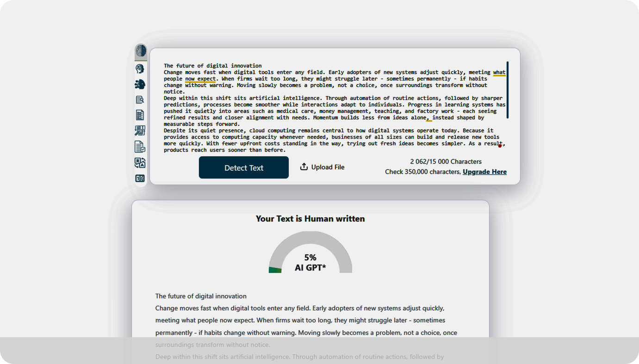Click the "Check 350,000 characters" text
The width and height of the screenshot is (639, 364).
pyautogui.click(x=423, y=172)
